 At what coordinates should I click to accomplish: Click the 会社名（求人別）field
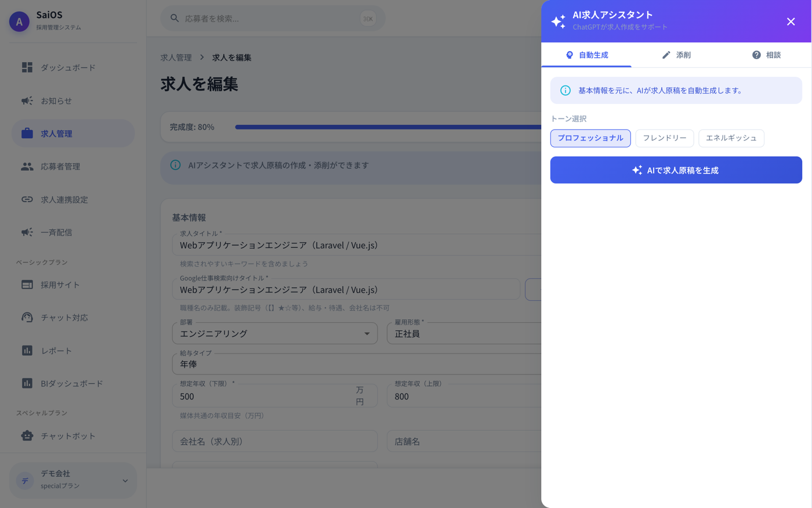(275, 441)
